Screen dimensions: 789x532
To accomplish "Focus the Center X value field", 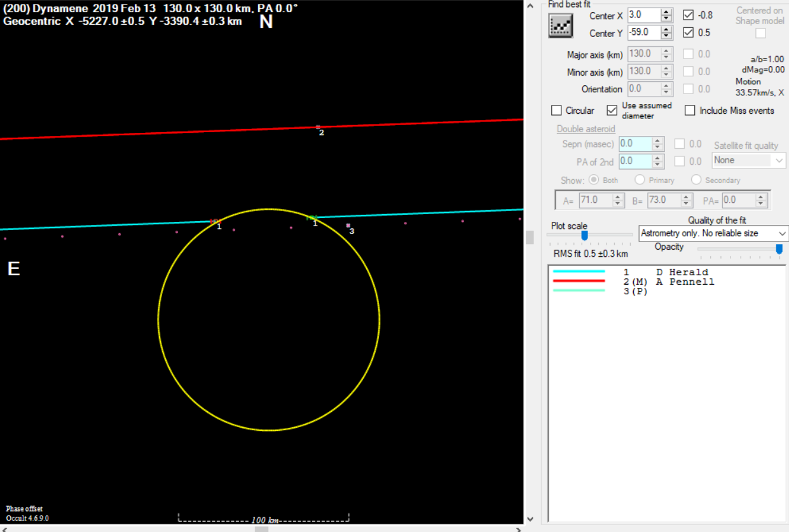I will click(643, 15).
